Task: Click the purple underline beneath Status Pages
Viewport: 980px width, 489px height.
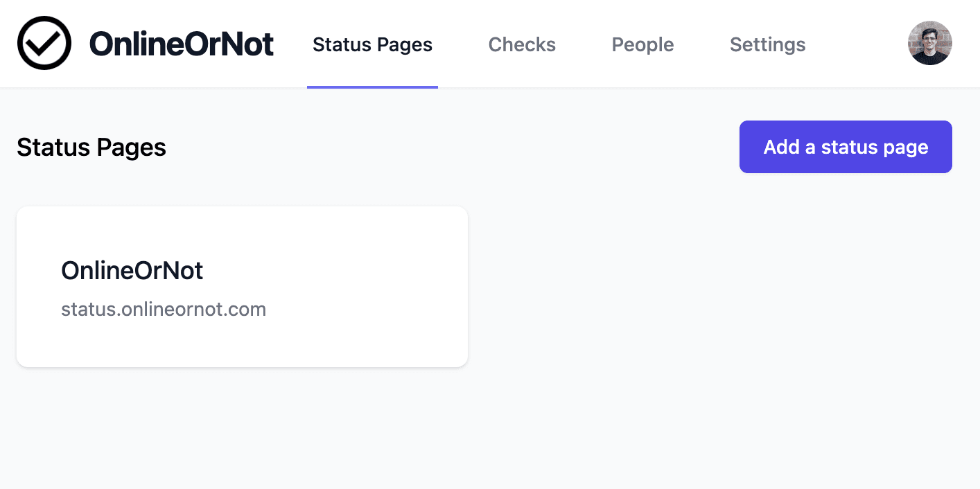Action: [x=372, y=86]
